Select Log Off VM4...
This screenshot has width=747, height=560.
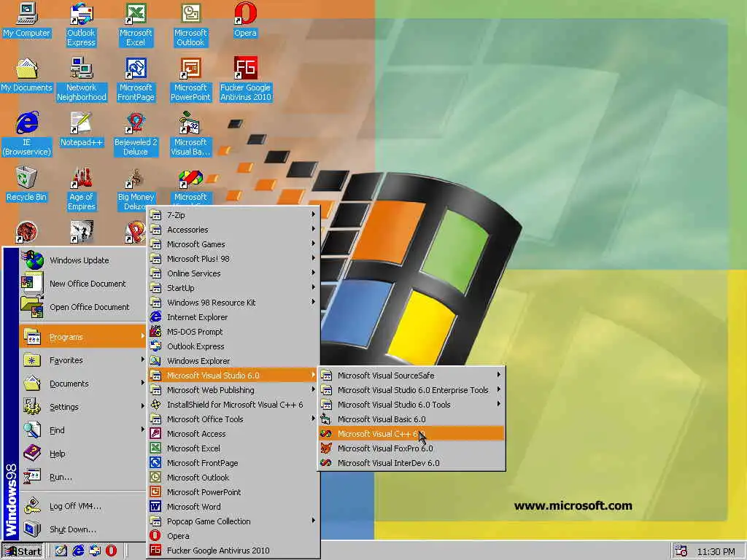tap(83, 506)
